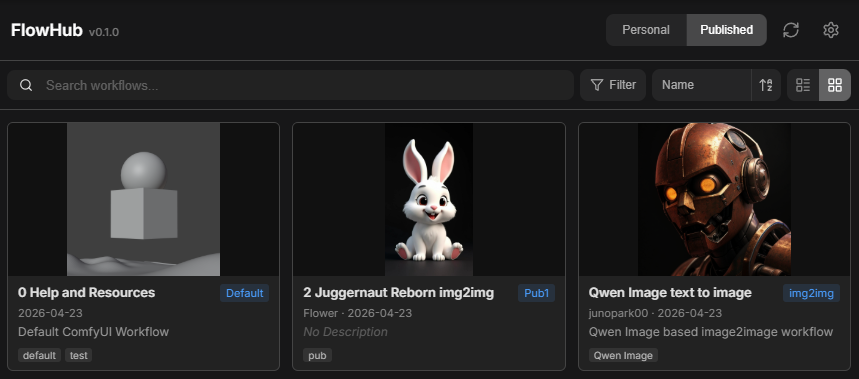Select the pub tag chip

(x=317, y=355)
